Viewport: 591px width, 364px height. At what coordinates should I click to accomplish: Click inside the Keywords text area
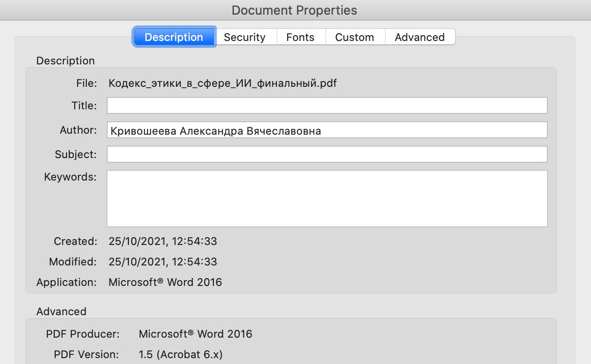(x=327, y=199)
